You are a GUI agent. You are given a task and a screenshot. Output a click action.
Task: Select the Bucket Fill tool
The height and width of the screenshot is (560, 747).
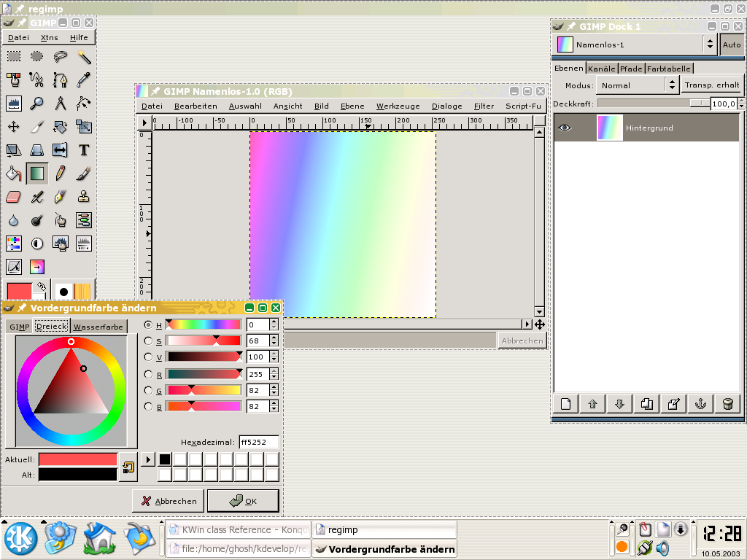click(x=14, y=174)
